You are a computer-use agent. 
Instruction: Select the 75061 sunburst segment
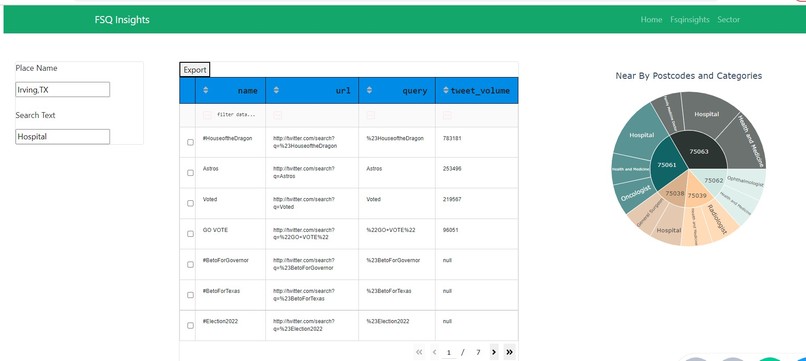tap(667, 164)
